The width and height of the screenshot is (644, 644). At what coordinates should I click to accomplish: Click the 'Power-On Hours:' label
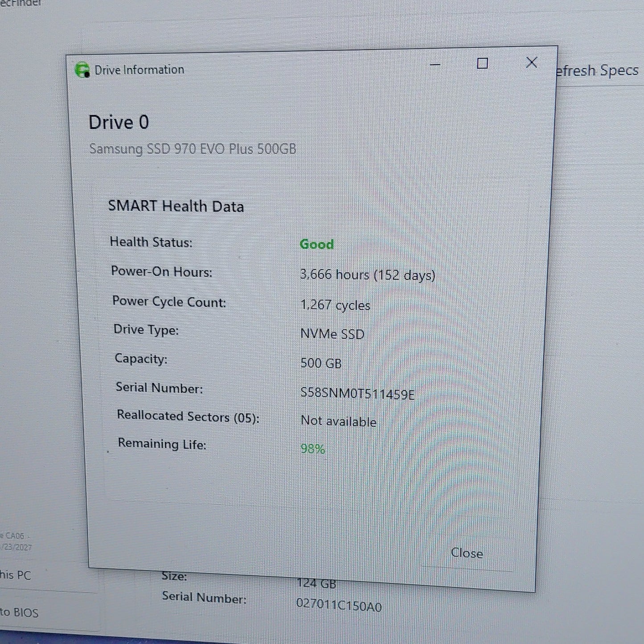(x=161, y=271)
